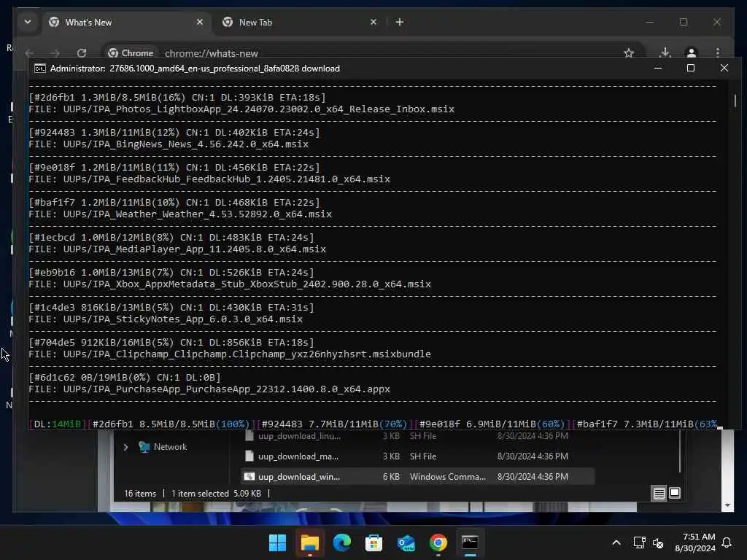Launch Microsoft Edge from the taskbar

[341, 542]
